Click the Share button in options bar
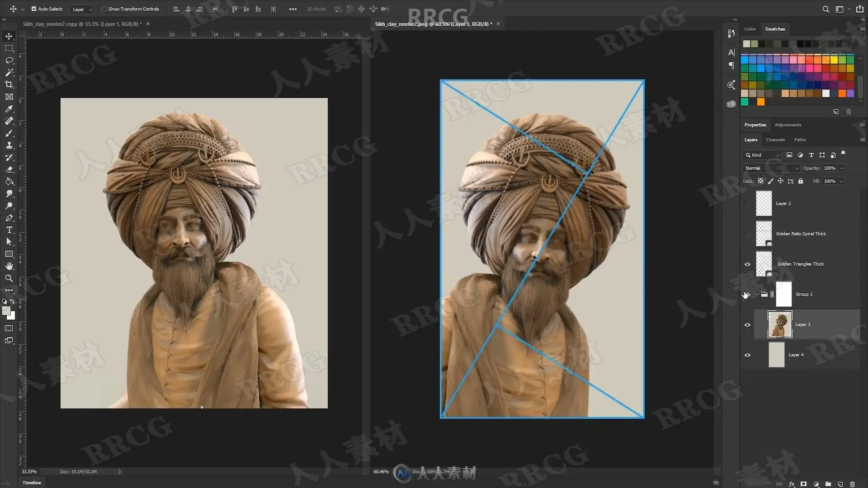Viewport: 868px width, 488px height. click(860, 9)
